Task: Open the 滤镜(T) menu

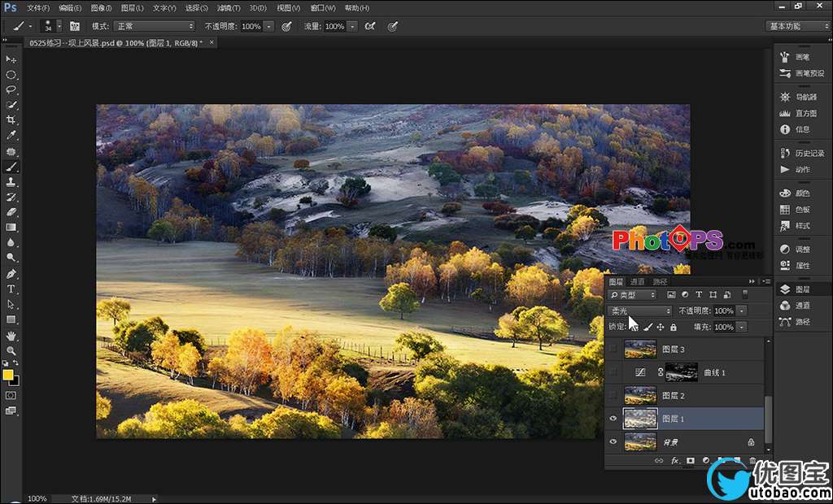Action: pos(229,8)
